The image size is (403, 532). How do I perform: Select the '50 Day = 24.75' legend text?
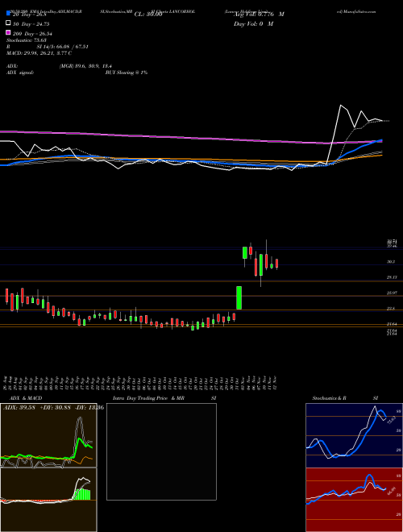coord(31,24)
